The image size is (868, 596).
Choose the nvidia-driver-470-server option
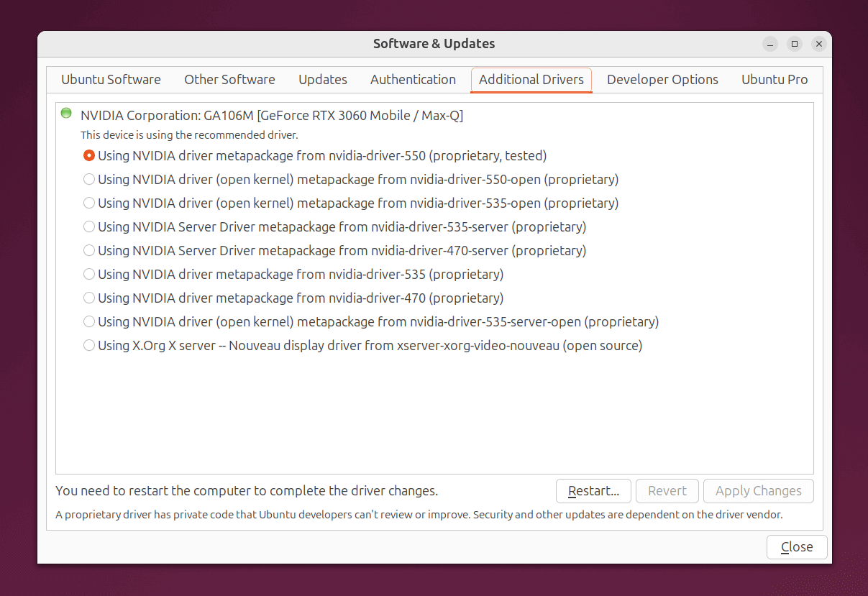pos(334,250)
